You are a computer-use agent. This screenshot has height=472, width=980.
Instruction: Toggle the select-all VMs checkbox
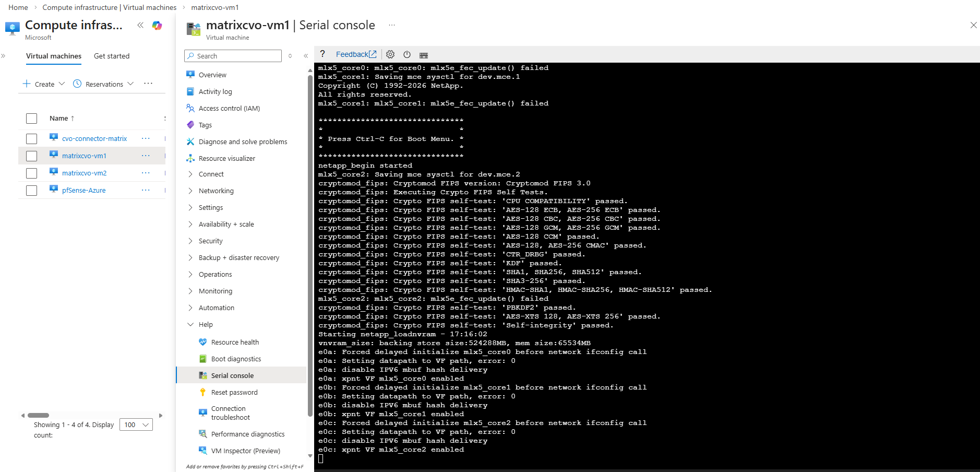[x=32, y=119]
